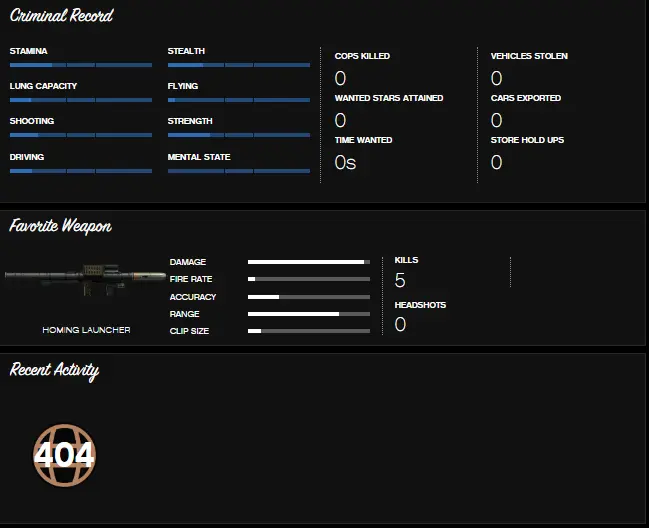Click the Stealth stat bar
The height and width of the screenshot is (528, 649).
point(239,65)
